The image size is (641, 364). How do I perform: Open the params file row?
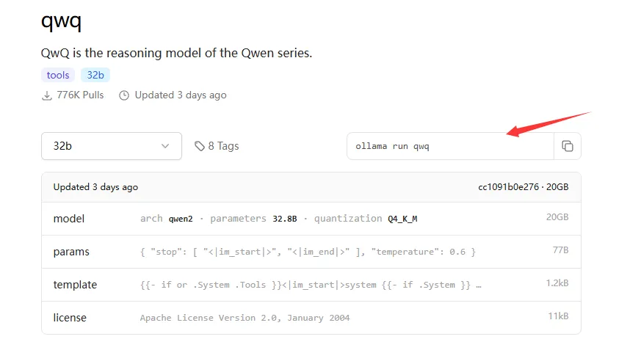311,252
